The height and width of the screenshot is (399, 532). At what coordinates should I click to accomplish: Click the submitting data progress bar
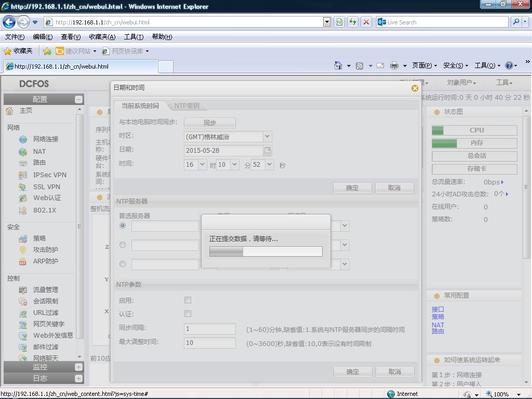point(266,251)
